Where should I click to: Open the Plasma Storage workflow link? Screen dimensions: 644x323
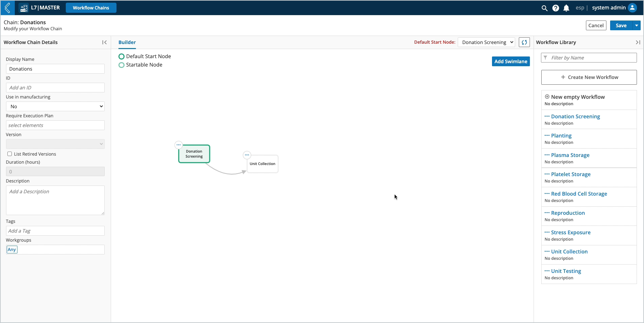coord(570,155)
